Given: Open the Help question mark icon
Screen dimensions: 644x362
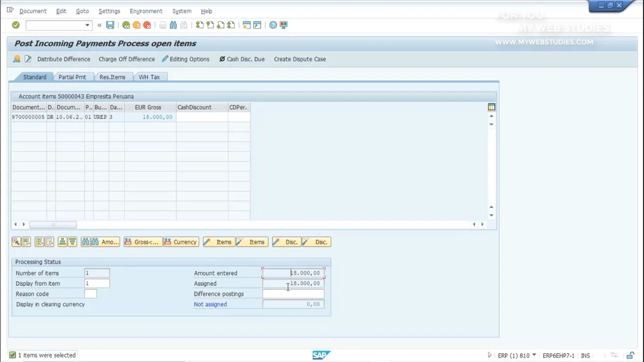Looking at the screenshot, I should pyautogui.click(x=273, y=25).
